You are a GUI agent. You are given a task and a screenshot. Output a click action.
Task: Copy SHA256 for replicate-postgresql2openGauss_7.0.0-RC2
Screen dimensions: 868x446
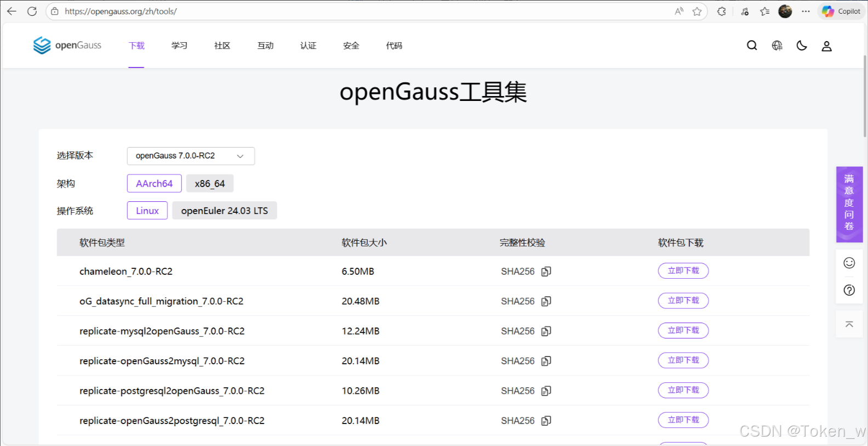pyautogui.click(x=546, y=391)
